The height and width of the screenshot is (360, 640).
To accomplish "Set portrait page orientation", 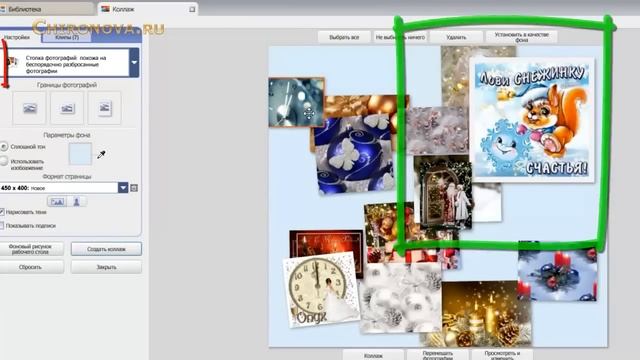I will click(76, 202).
